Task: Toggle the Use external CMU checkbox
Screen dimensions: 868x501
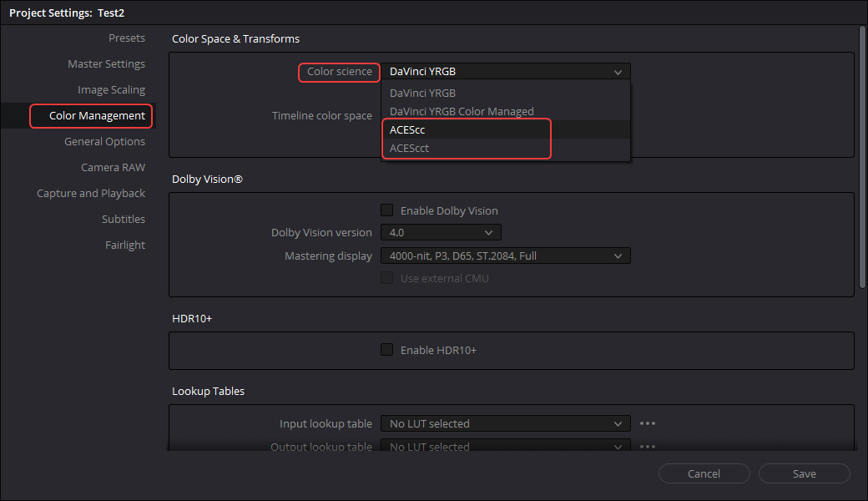Action: click(387, 278)
